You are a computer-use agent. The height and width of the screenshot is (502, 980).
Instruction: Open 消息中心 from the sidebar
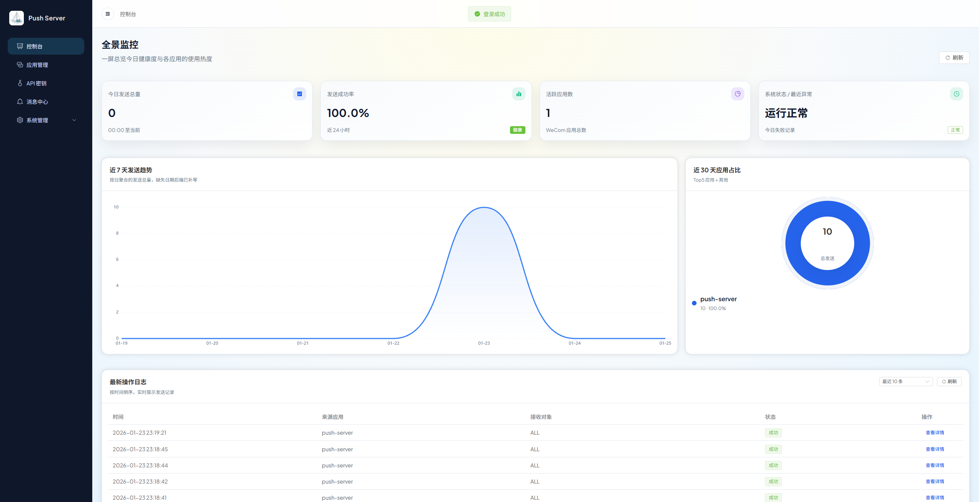(37, 102)
